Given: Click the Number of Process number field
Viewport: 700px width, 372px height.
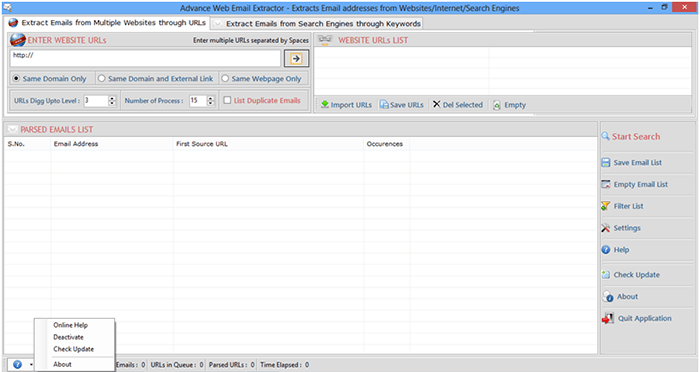Looking at the screenshot, I should point(198,100).
